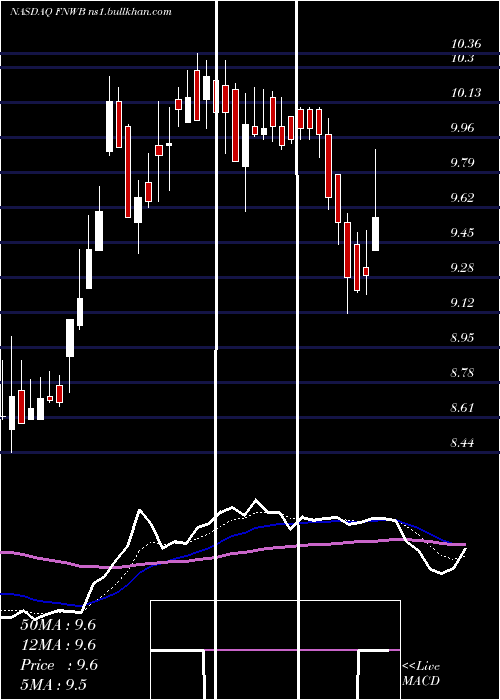The height and width of the screenshot is (700, 500).
Task: Click the 12MA : 9.6 legend entry
Action: click(58, 645)
